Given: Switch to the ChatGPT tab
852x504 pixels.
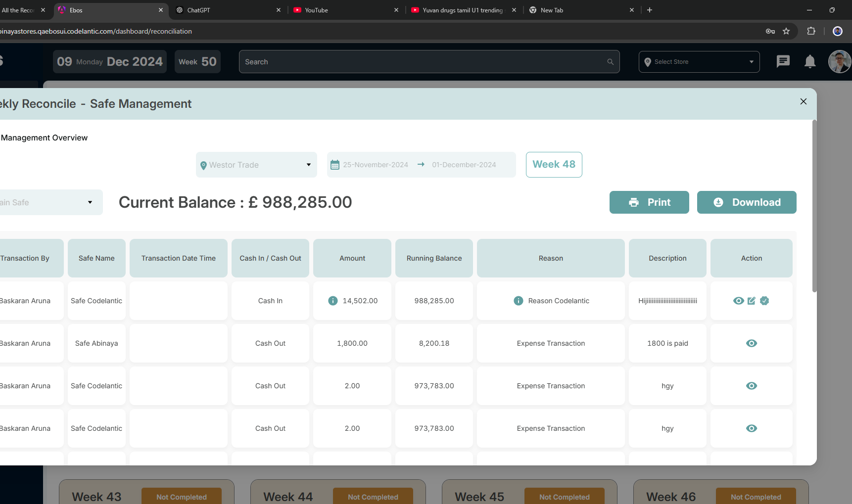Looking at the screenshot, I should pyautogui.click(x=228, y=10).
